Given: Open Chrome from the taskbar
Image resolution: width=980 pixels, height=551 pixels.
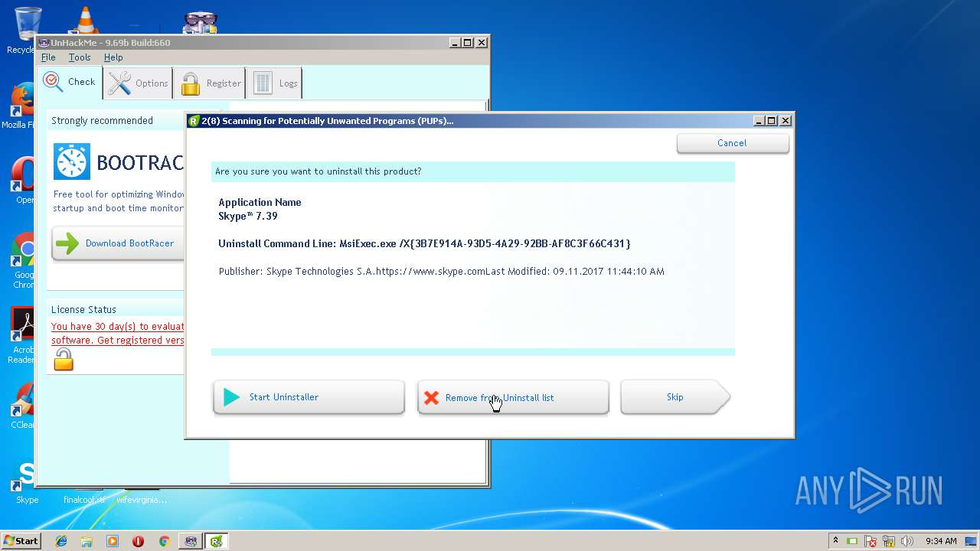Looking at the screenshot, I should 164,541.
